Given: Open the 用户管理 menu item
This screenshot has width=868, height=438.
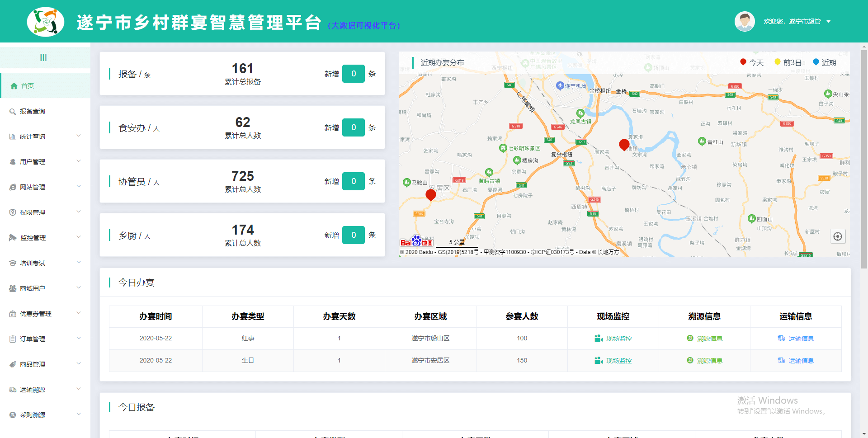Looking at the screenshot, I should [x=33, y=162].
